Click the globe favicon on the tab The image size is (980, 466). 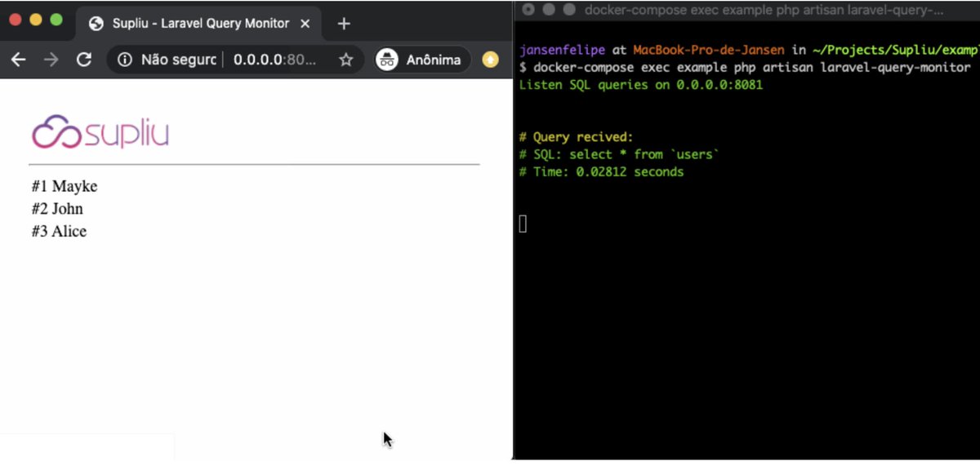(96, 24)
